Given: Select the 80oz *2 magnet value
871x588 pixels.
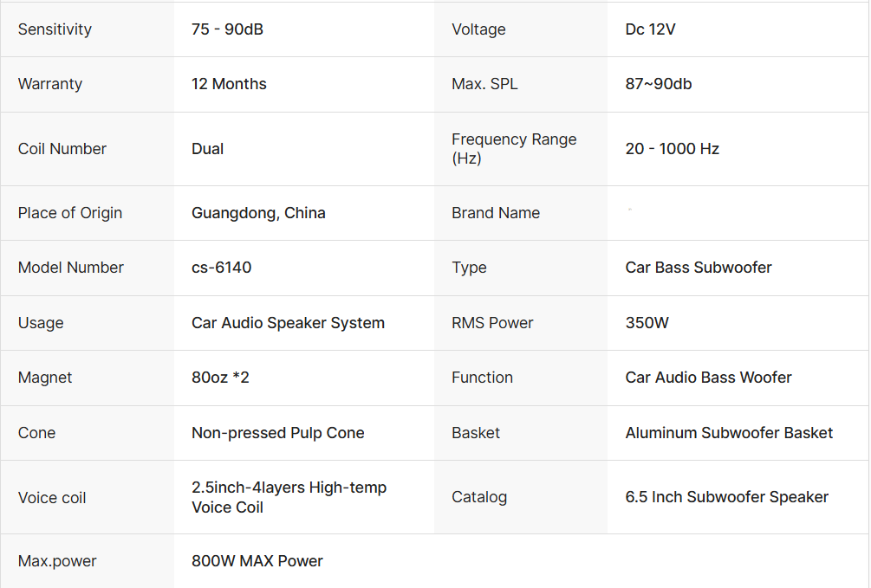Looking at the screenshot, I should click(220, 378).
